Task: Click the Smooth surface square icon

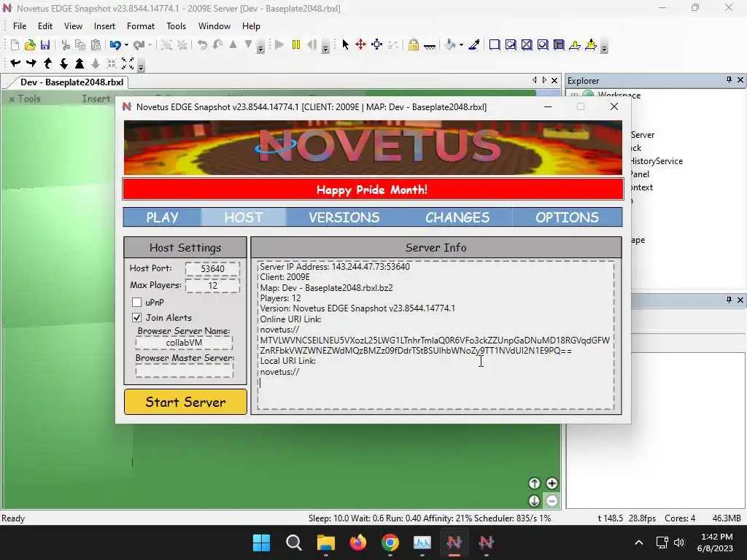Action: click(495, 44)
